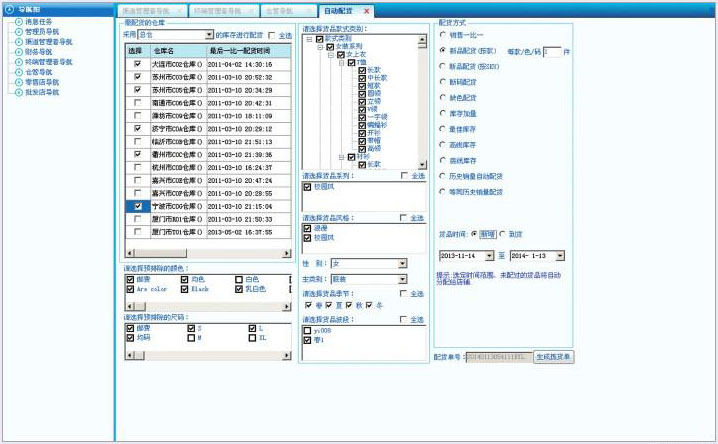718x444 pixels.
Task: Select the 到货 goods time radio
Action: coord(502,234)
